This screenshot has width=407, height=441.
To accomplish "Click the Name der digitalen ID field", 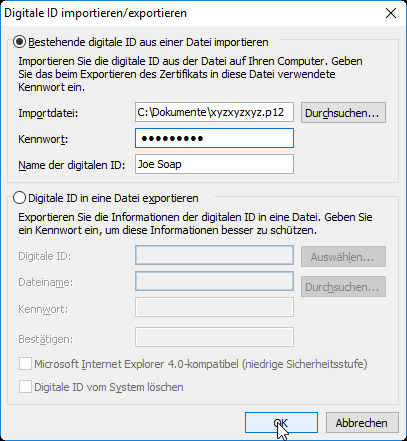I will pos(214,164).
